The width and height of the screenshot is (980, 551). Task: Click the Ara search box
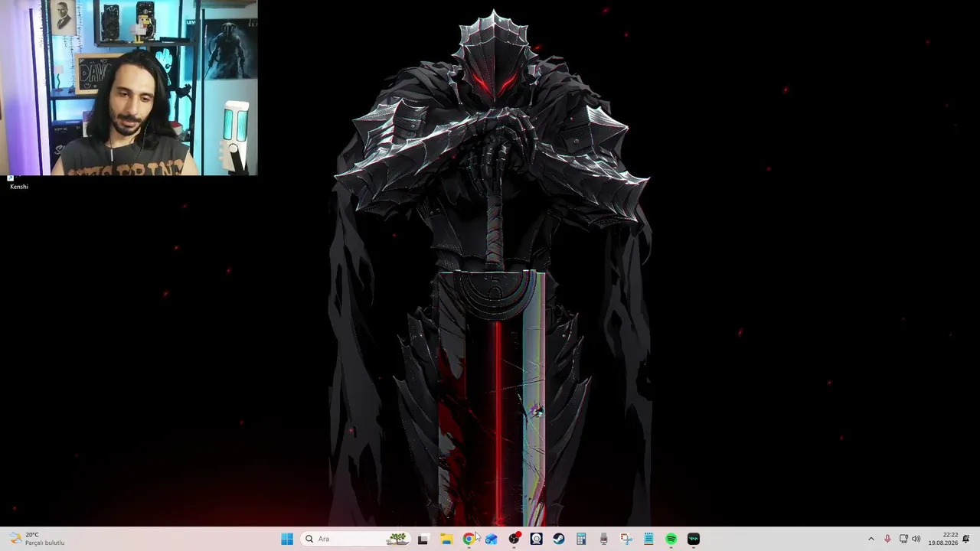tap(356, 539)
